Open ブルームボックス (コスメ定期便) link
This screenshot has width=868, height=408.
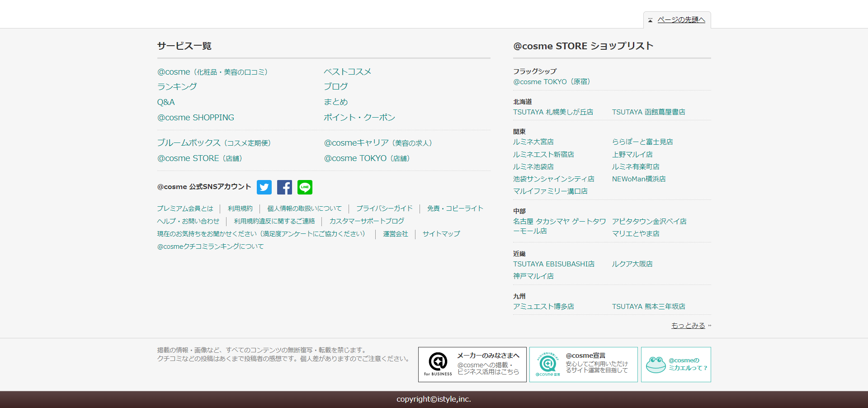214,143
